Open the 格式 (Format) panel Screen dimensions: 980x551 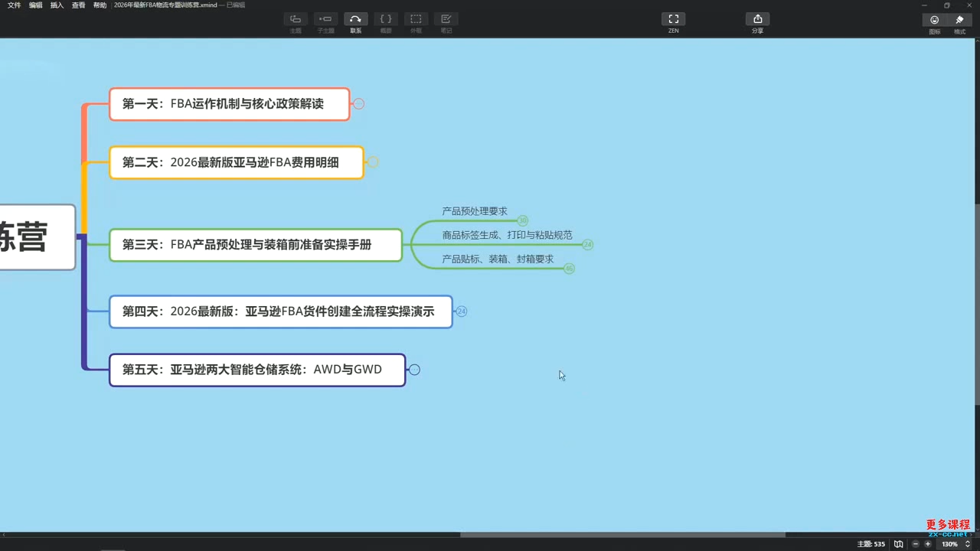point(959,20)
